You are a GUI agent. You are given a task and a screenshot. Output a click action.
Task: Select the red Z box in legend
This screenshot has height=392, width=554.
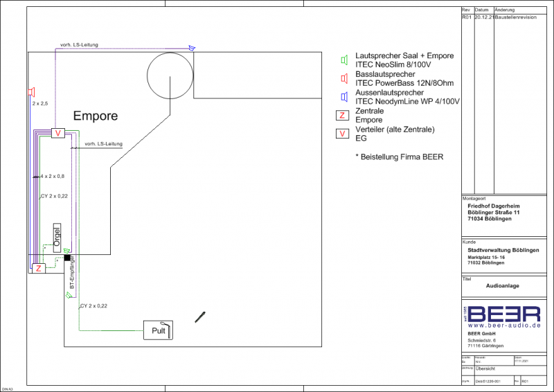pos(342,116)
